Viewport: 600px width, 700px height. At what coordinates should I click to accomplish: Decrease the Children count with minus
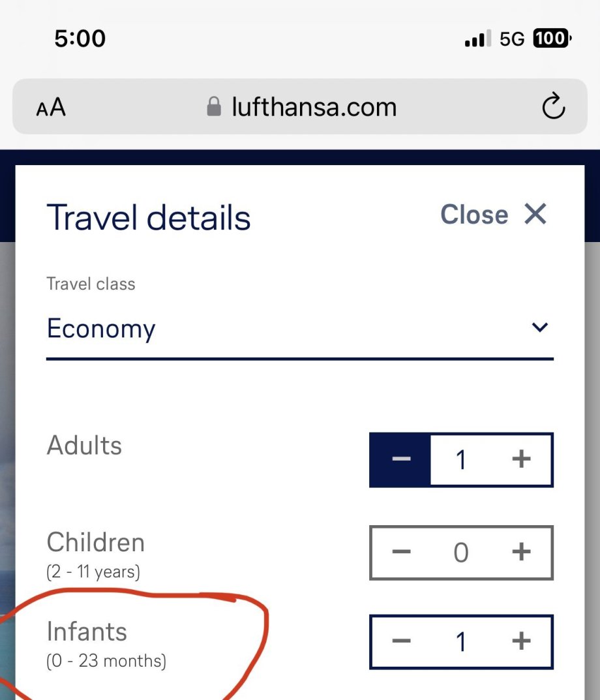coord(400,553)
